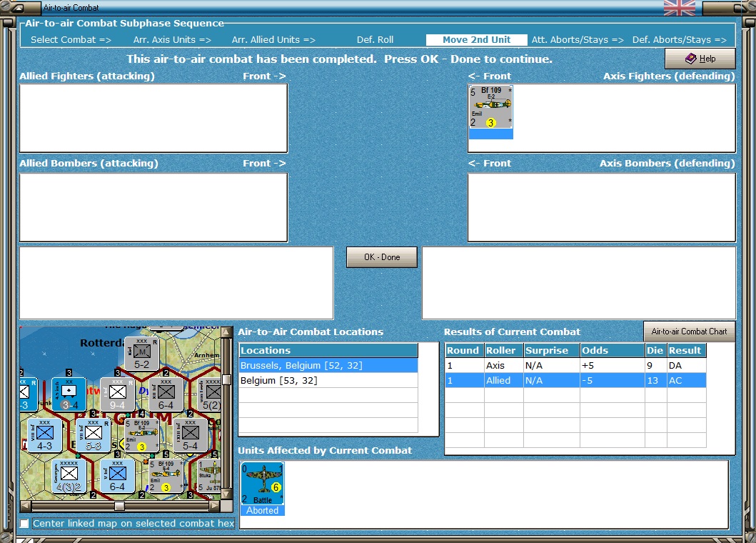Click the Axis roller cell in results
The width and height of the screenshot is (756, 543).
pyautogui.click(x=503, y=365)
